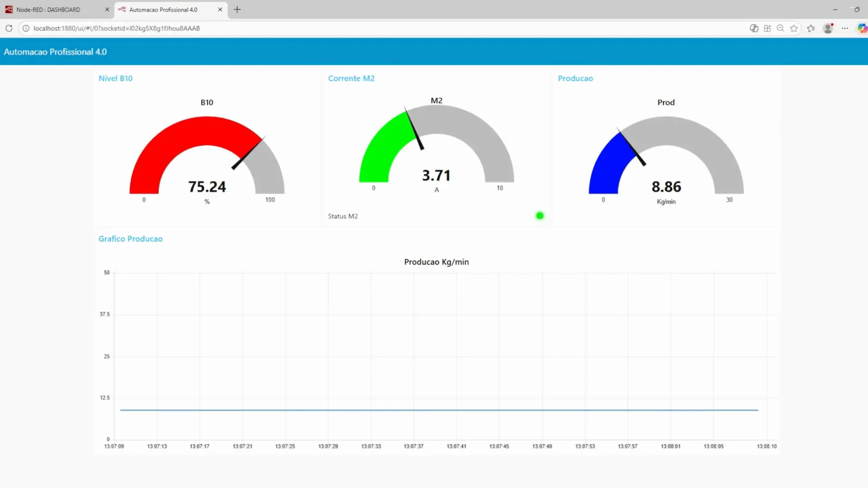Reload the page with the refresh icon
868x488 pixels.
click(x=9, y=28)
